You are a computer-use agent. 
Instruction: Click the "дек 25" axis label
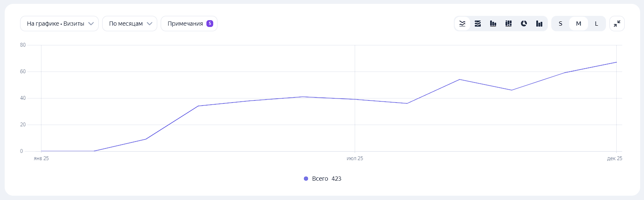tap(615, 159)
